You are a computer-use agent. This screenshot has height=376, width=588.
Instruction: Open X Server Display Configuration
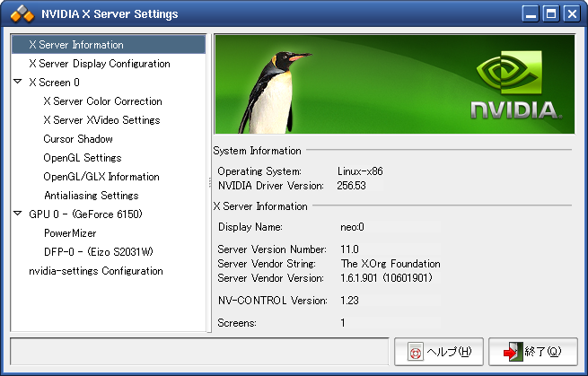pos(99,64)
